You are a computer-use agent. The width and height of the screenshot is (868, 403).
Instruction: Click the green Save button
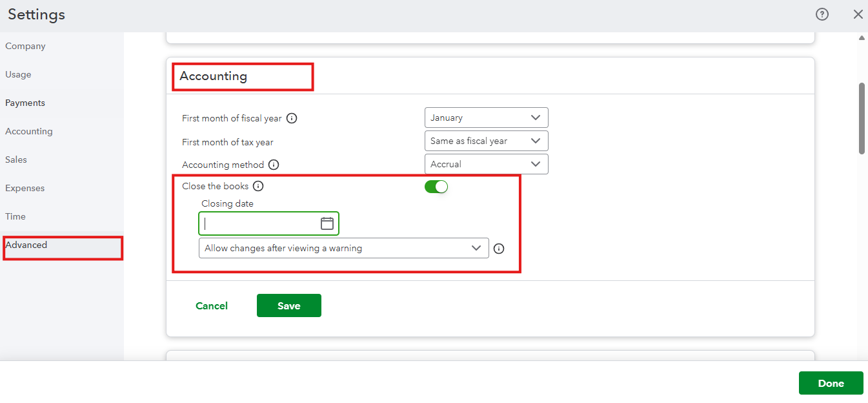tap(288, 306)
